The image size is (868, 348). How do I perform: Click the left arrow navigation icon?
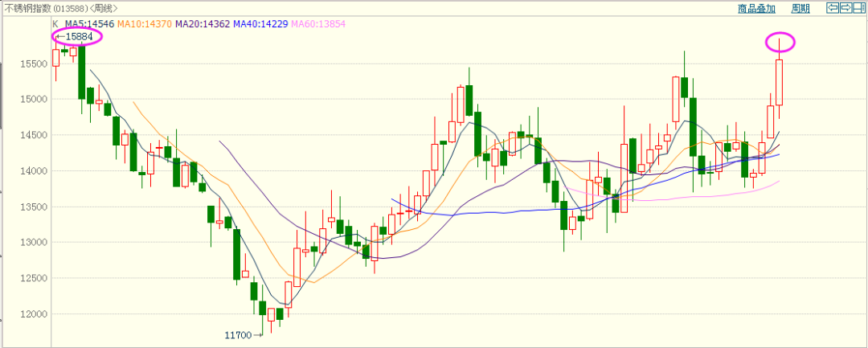tap(832, 8)
